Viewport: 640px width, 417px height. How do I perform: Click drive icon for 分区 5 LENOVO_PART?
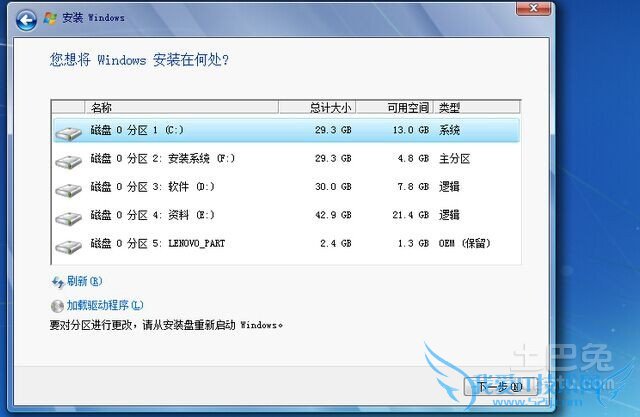(68, 246)
